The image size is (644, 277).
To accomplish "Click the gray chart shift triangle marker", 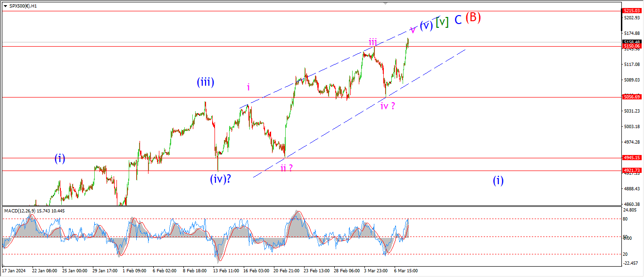I will [x=386, y=3].
